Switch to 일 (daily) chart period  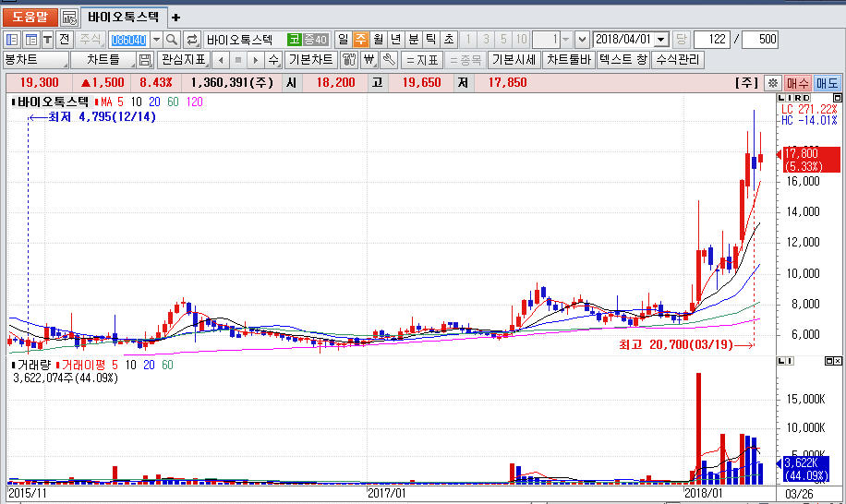343,40
